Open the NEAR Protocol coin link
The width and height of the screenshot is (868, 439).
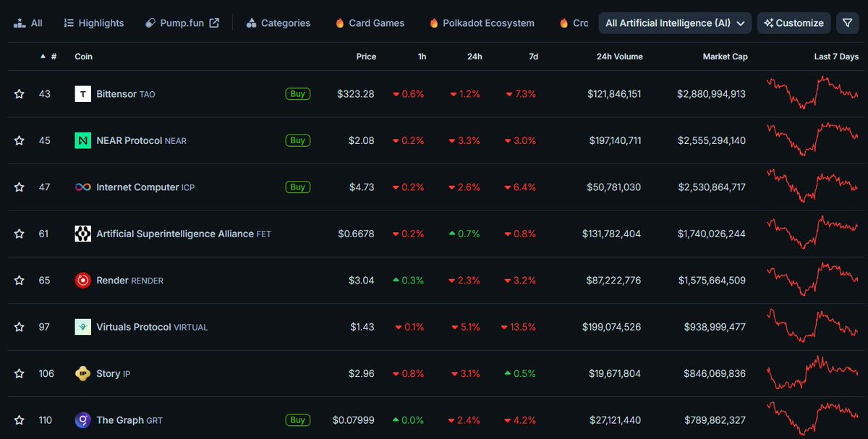(141, 140)
